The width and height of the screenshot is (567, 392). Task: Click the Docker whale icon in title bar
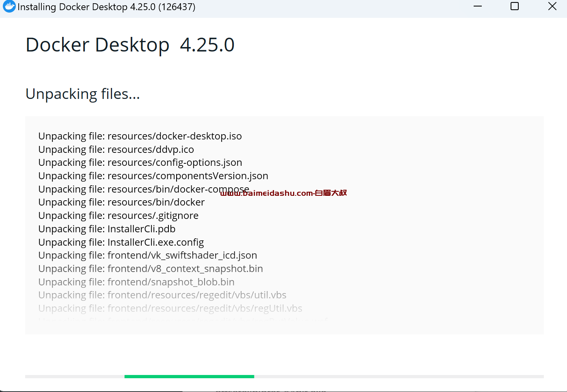click(x=9, y=6)
